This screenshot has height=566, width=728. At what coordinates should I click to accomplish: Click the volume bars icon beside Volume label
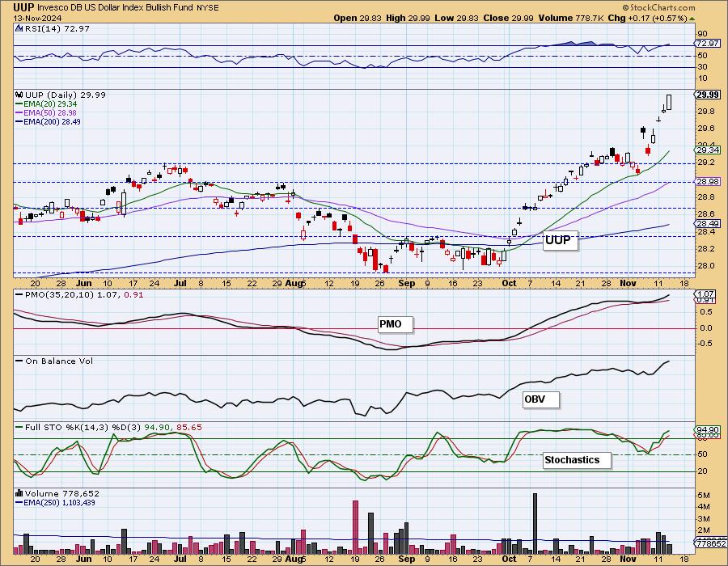[x=19, y=493]
